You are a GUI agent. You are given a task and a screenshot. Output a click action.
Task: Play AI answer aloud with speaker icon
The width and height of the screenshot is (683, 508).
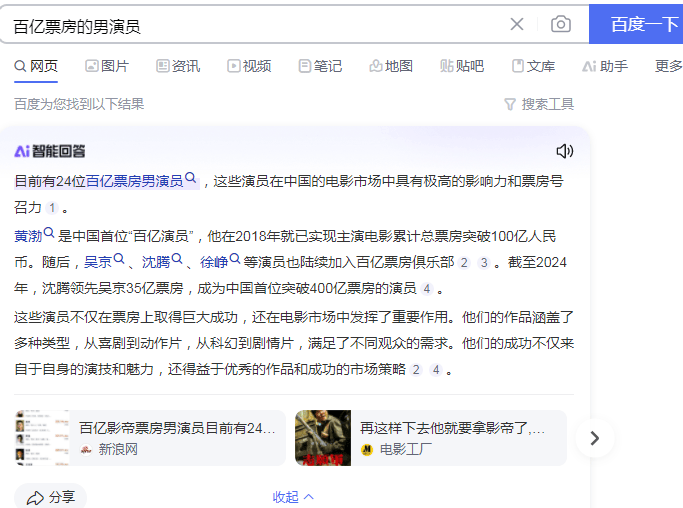(x=565, y=151)
